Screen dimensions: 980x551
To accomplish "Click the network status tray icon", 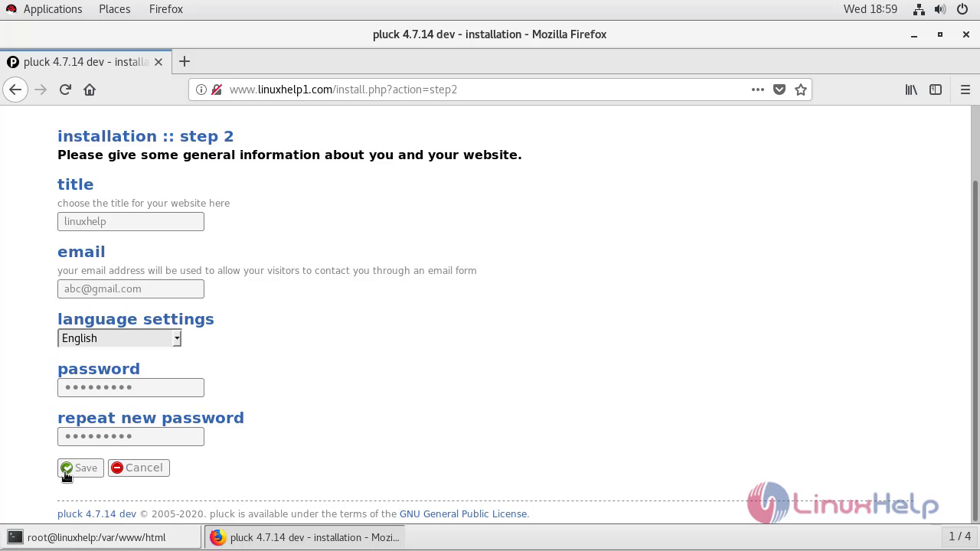I will 919,9.
